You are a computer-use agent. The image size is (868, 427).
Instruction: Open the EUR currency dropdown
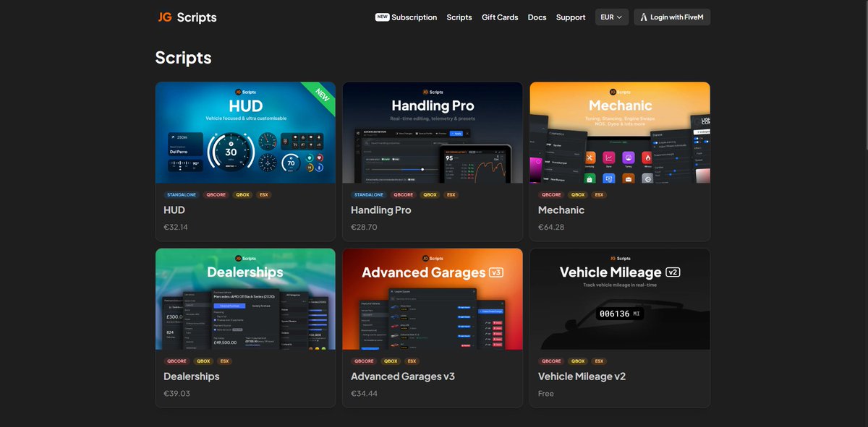coord(612,17)
